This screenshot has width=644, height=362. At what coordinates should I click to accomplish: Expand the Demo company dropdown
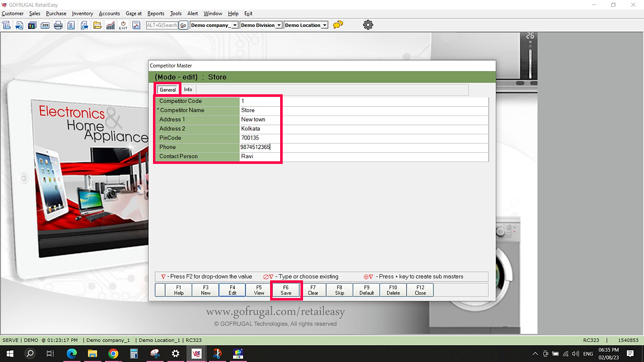coord(235,25)
